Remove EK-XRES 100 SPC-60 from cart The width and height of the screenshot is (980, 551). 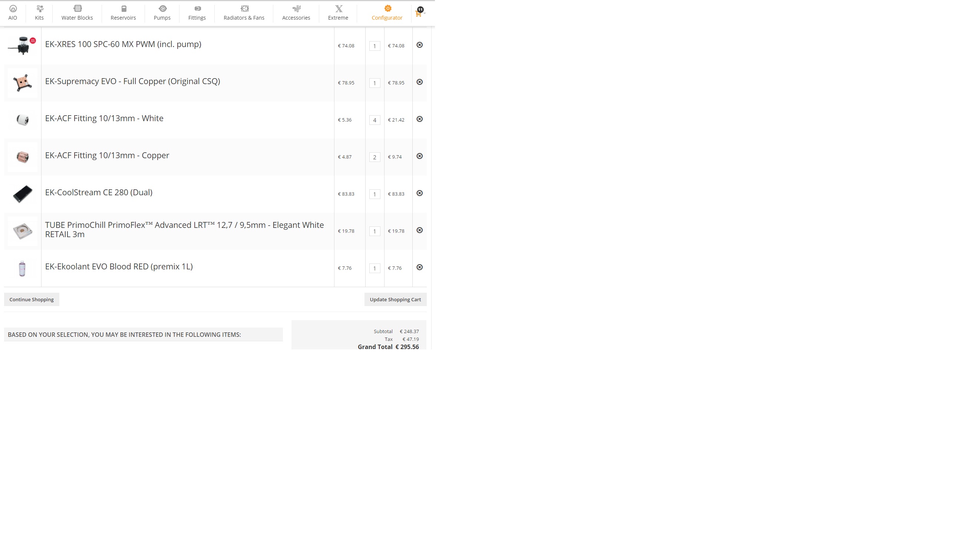(x=420, y=45)
